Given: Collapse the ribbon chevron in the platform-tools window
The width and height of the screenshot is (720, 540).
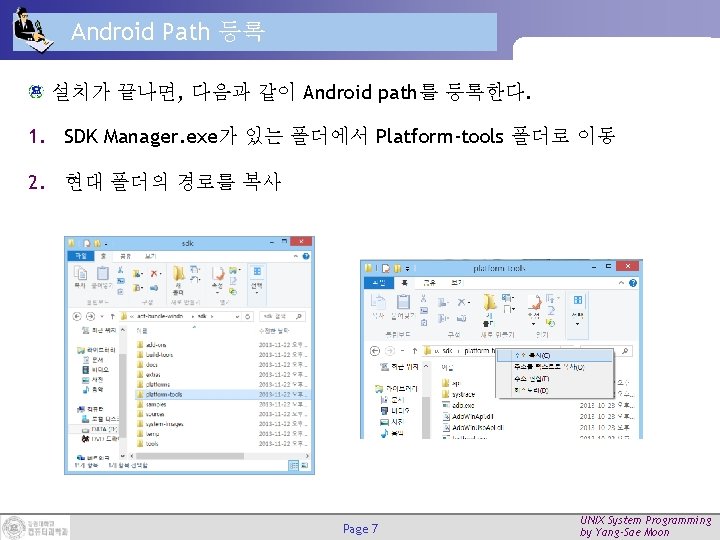Looking at the screenshot, I should [x=621, y=283].
